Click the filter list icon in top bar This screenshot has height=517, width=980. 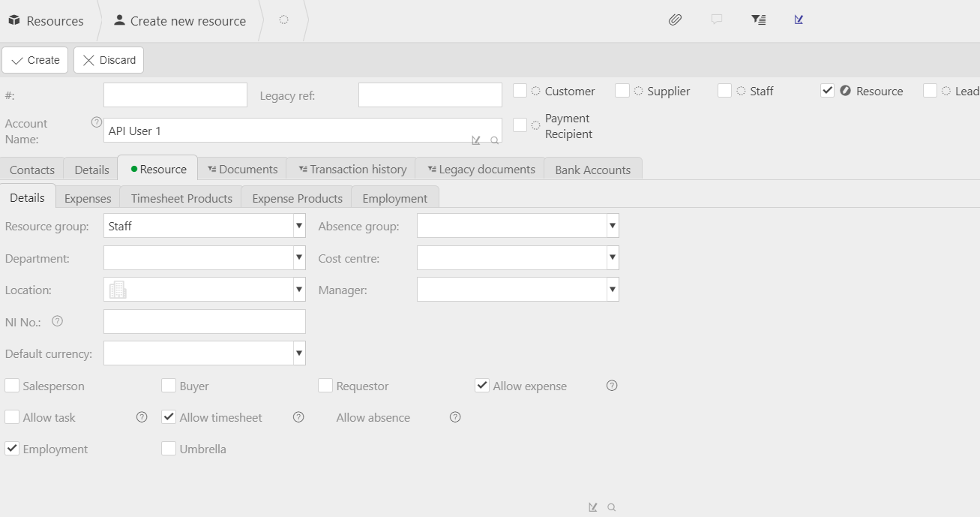[x=759, y=20]
